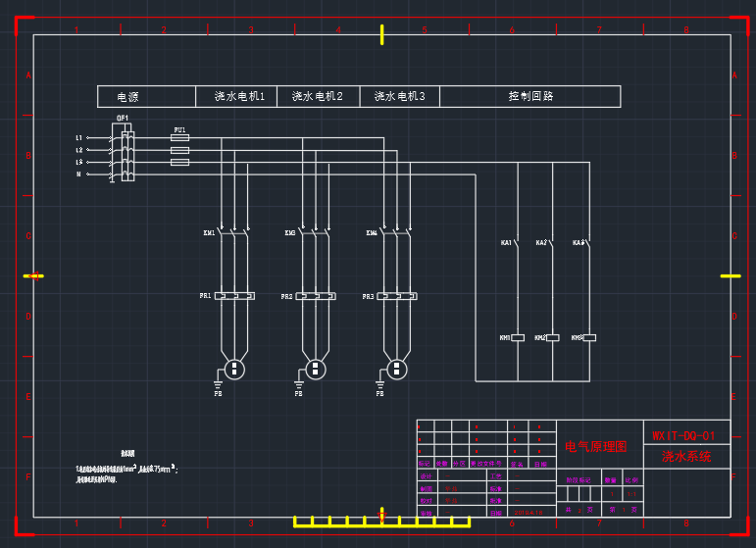Click the KA3 relay contact
Image resolution: width=756 pixels, height=548 pixels.
point(588,242)
